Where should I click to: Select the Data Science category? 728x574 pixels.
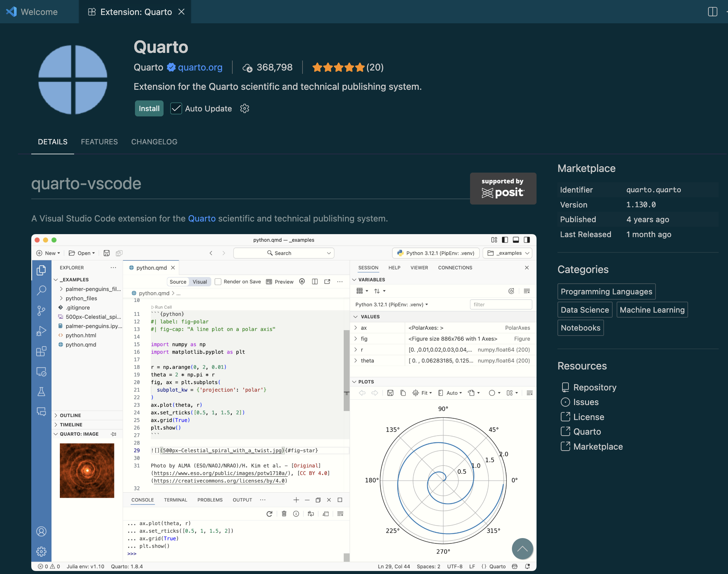click(584, 310)
